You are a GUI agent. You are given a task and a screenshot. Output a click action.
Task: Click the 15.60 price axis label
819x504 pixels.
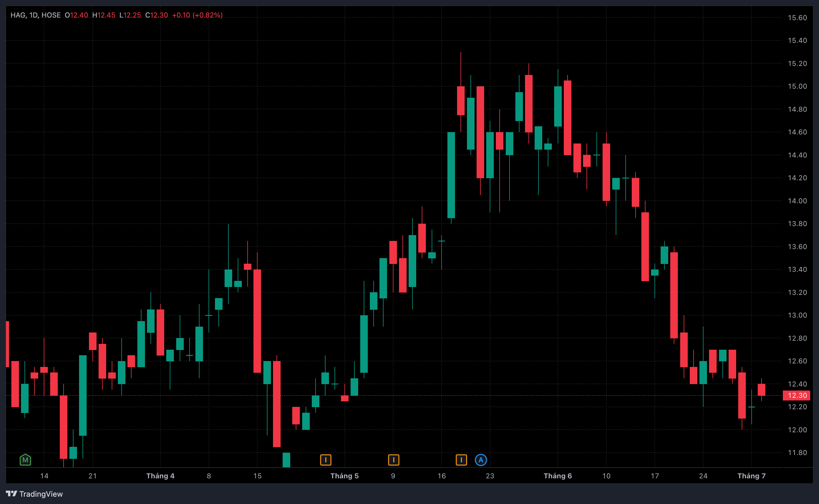797,18
